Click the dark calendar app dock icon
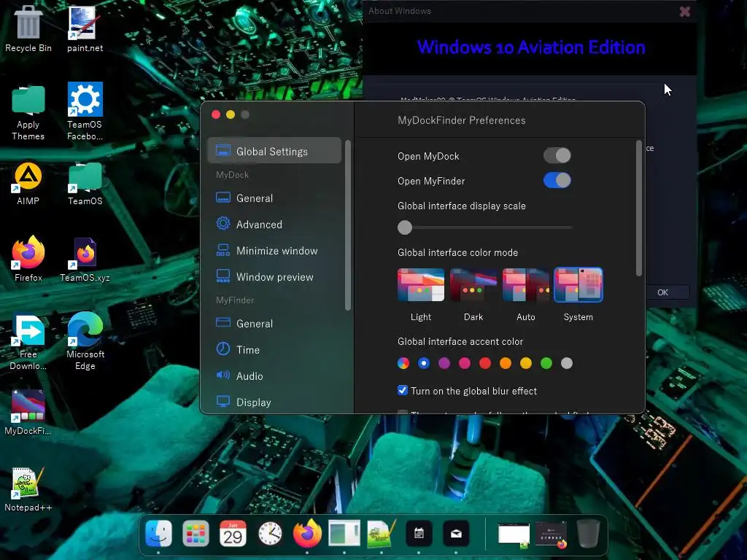The height and width of the screenshot is (560, 747). click(x=419, y=533)
